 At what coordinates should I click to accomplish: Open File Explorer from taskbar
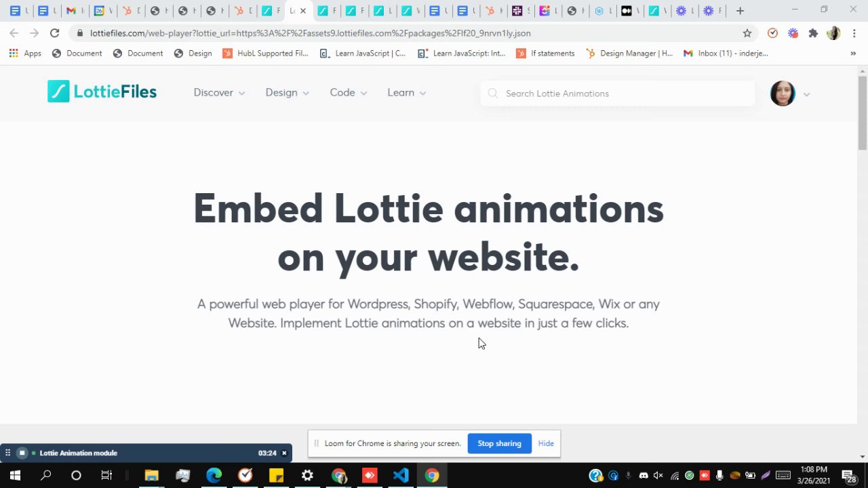tap(151, 475)
